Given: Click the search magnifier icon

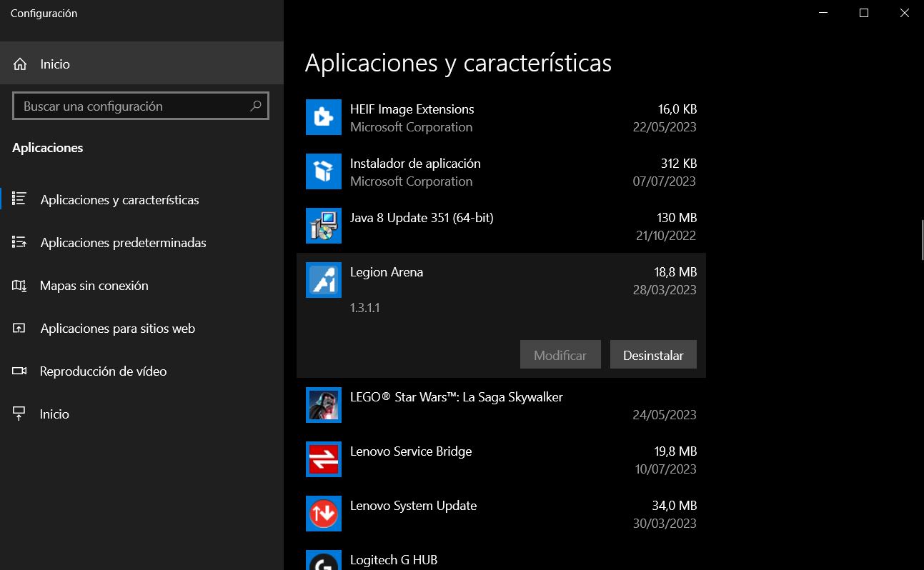Looking at the screenshot, I should tap(256, 106).
